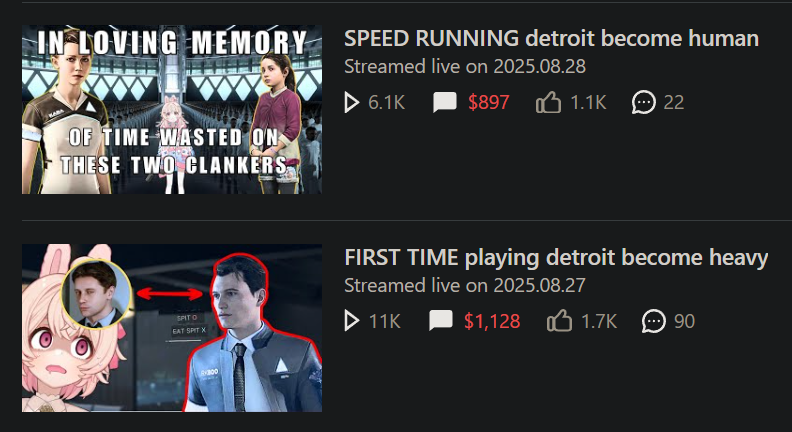Viewport: 792px width, 432px height.
Task: Open the SPEED RUNNING detroit become human video
Action: point(552,38)
